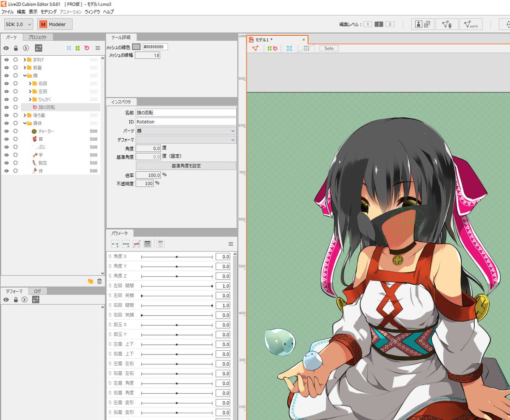Open the デフォーマ dropdown in inspector
This screenshot has height=420, width=510.
click(186, 139)
